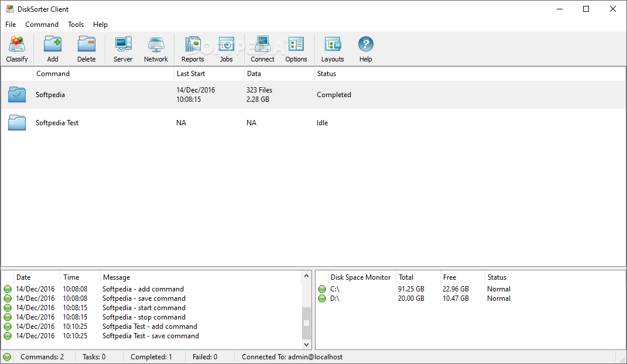The height and width of the screenshot is (364, 627).
Task: Click the C:\ drive row label
Action: pyautogui.click(x=335, y=289)
